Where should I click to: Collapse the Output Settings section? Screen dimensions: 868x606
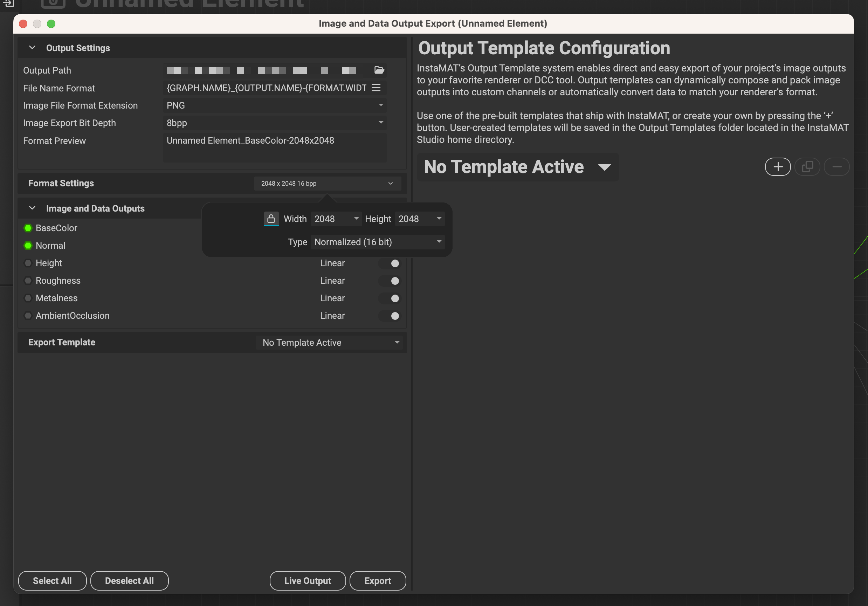pyautogui.click(x=32, y=48)
